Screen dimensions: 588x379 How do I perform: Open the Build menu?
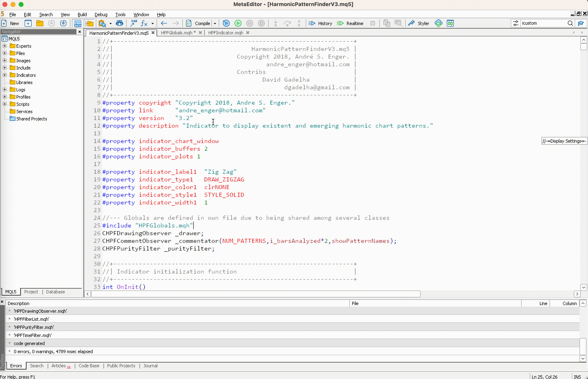[x=82, y=15]
